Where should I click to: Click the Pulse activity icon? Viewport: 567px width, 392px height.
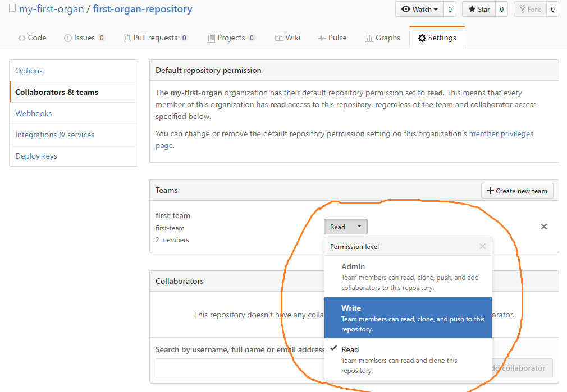(322, 38)
